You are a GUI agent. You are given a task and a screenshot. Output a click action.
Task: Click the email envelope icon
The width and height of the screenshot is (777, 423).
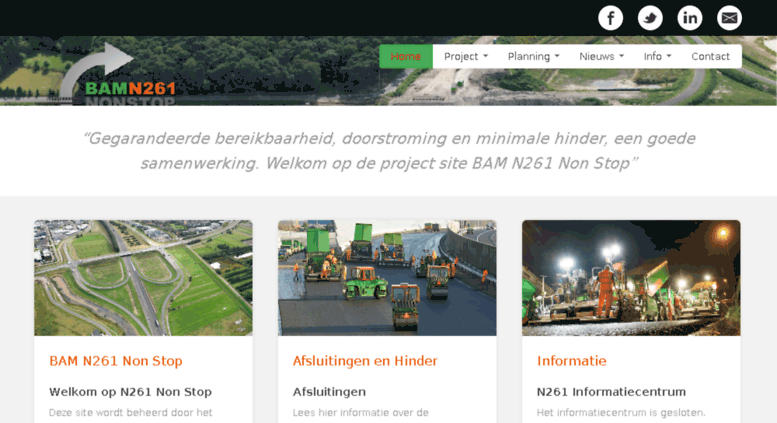pos(729,18)
